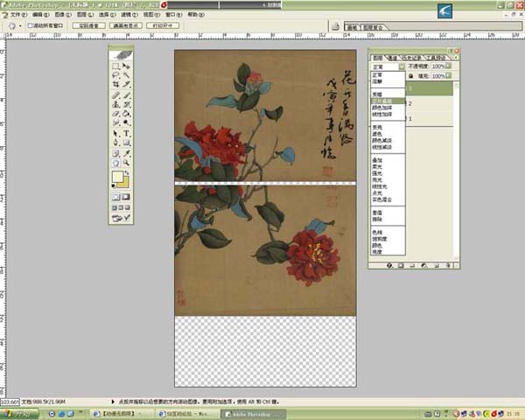Select the Slice tool

(x=126, y=84)
